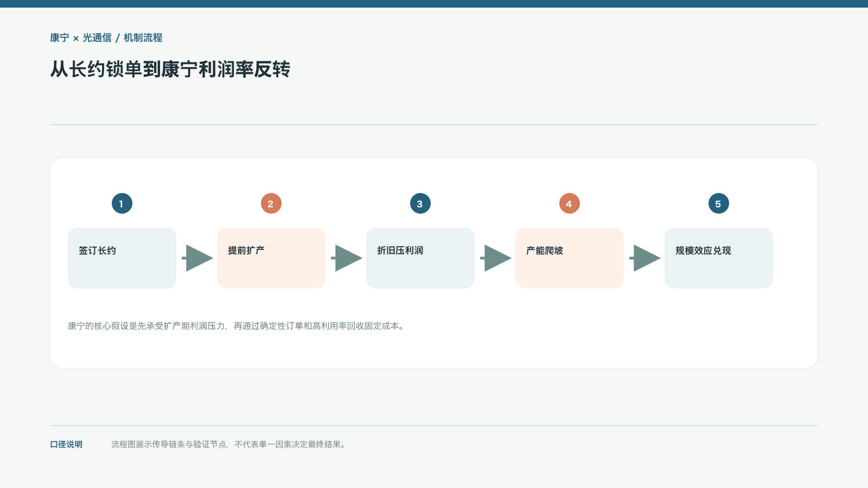Click the step 1 number circle
Viewport: 868px width, 488px height.
[x=122, y=203]
